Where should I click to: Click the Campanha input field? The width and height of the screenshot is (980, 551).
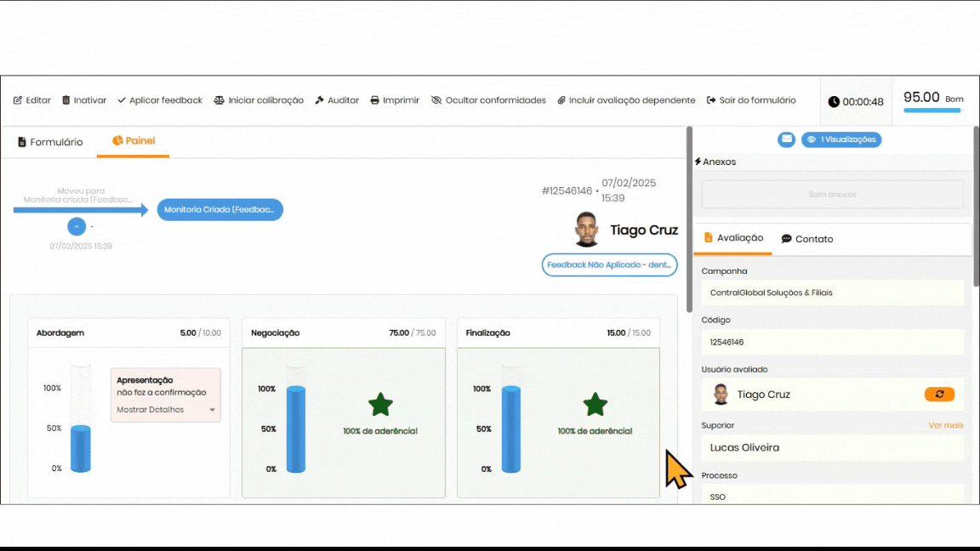(832, 293)
